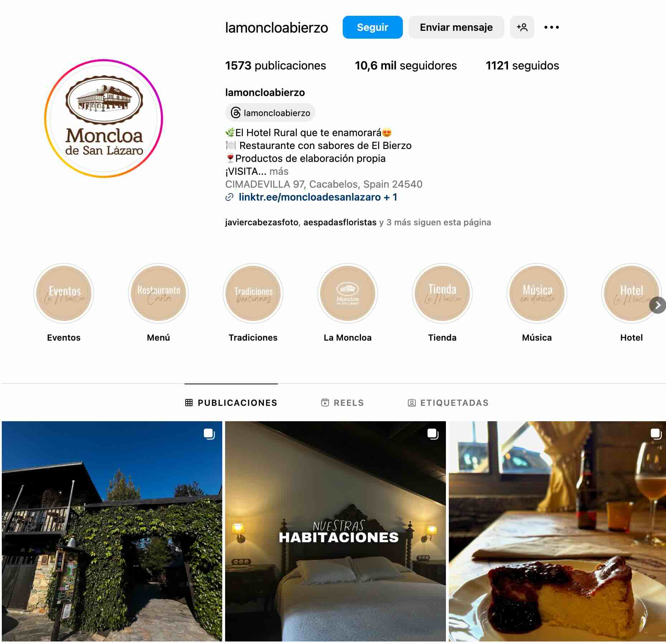Expand the bio with the 'más' link

279,171
